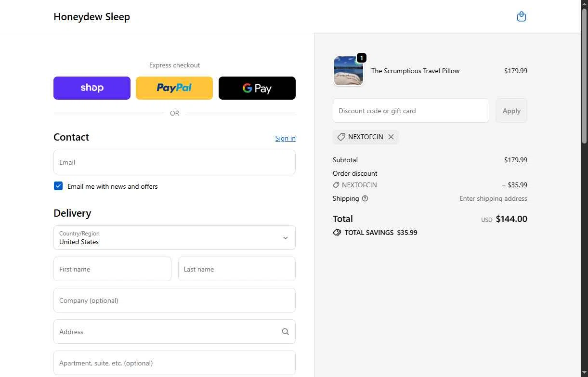Click the shipping help question icon
The height and width of the screenshot is (377, 588).
click(365, 198)
